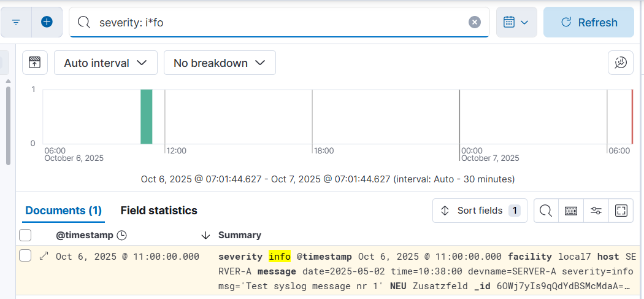
Task: Click the edit visualization icon
Action: pos(621,63)
